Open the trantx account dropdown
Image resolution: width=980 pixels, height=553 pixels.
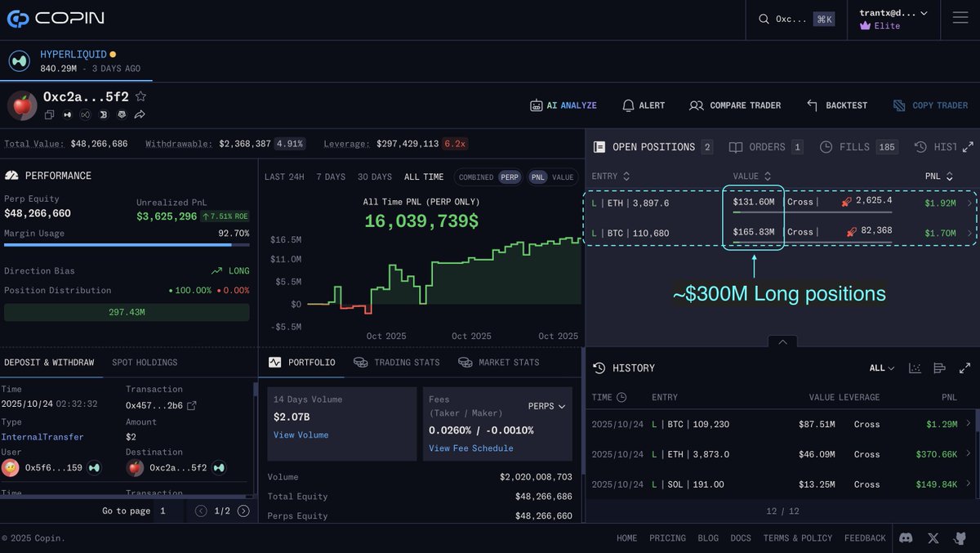[x=893, y=13]
